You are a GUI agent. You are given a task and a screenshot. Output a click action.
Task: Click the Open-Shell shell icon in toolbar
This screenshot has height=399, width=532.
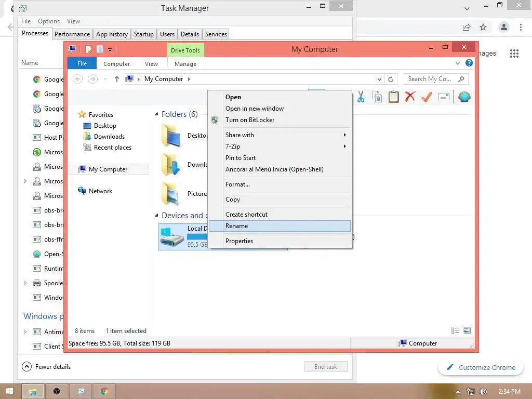[x=464, y=97]
